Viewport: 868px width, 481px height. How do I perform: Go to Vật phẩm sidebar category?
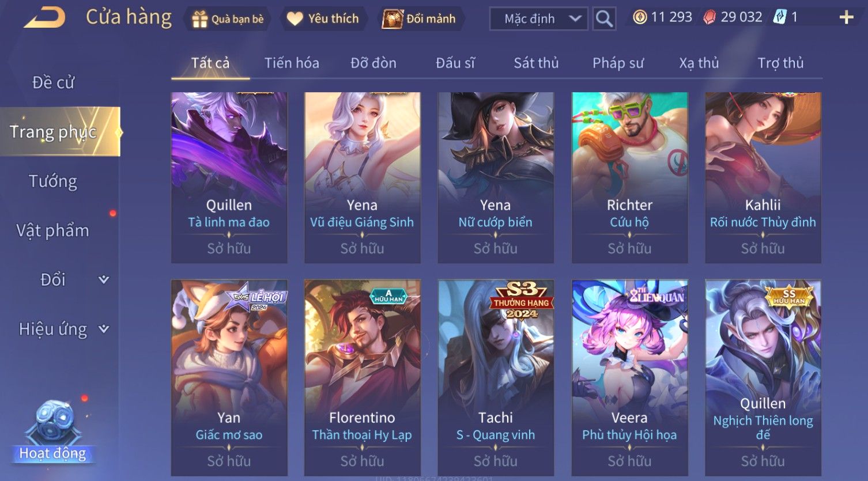53,230
